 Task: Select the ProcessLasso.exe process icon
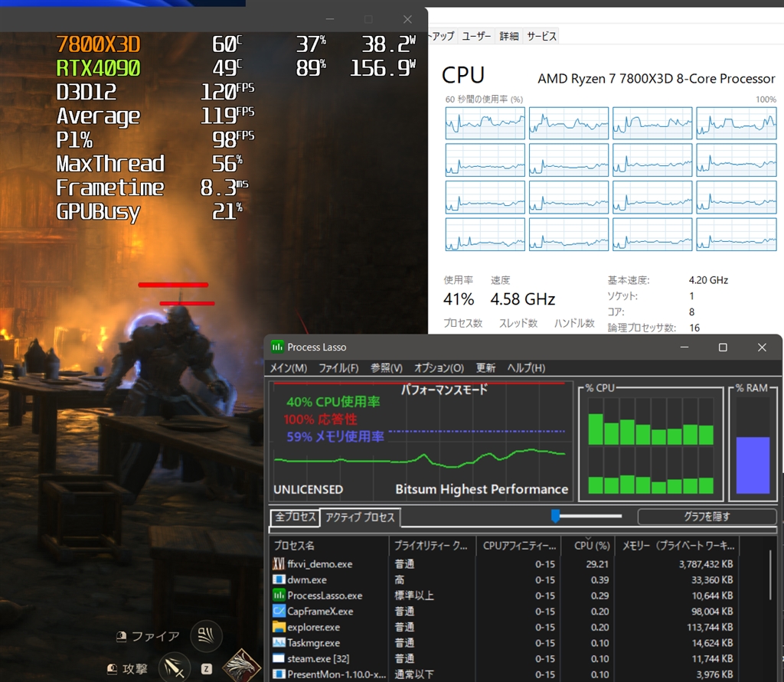point(279,596)
